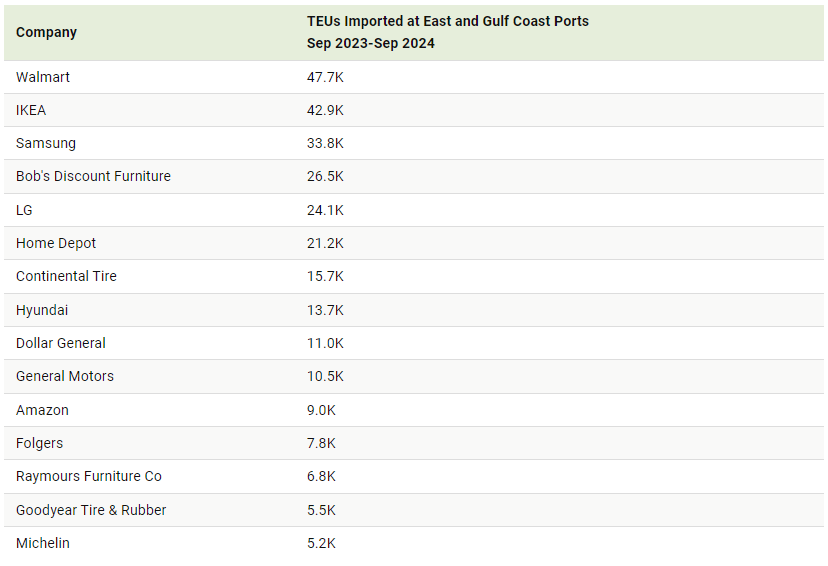Select the IKEA company cell
The height and width of the screenshot is (566, 828).
pos(31,110)
